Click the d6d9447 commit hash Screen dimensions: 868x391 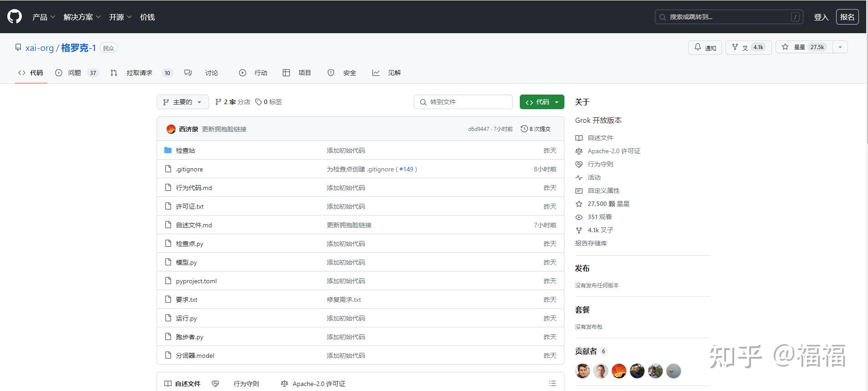pyautogui.click(x=478, y=129)
